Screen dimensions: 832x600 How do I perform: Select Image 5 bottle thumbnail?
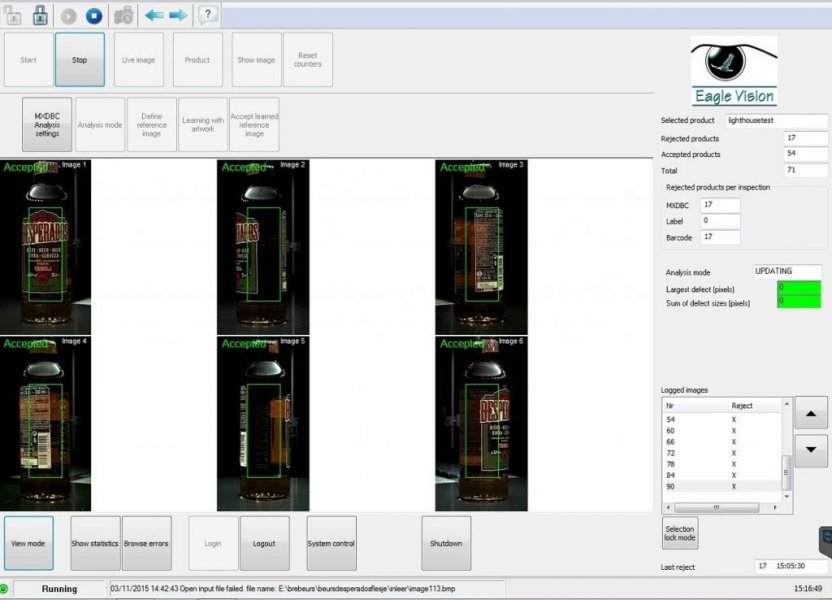pyautogui.click(x=263, y=423)
